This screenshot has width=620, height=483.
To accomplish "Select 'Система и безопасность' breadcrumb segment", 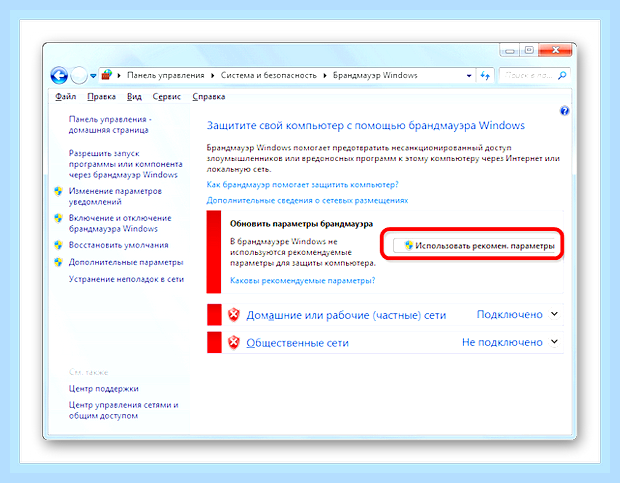I will pos(268,75).
